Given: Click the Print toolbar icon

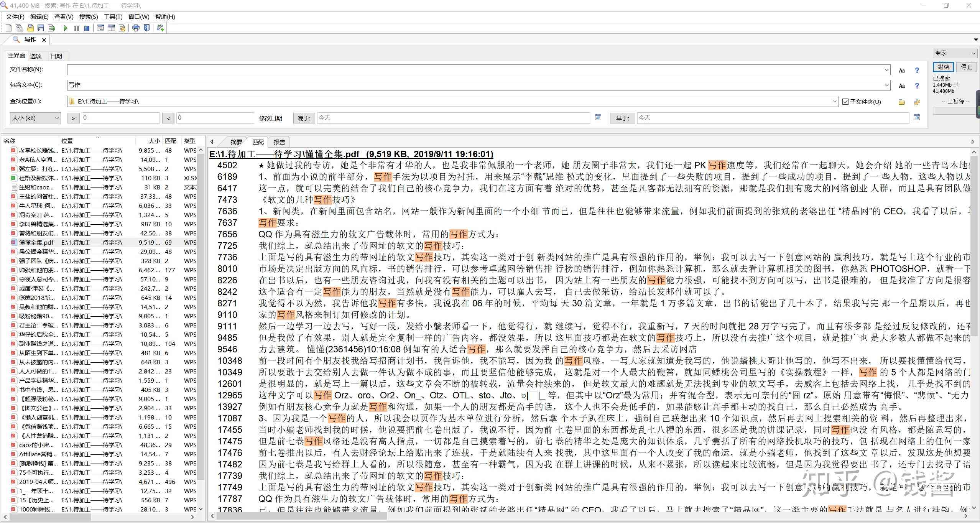Looking at the screenshot, I should click(136, 28).
